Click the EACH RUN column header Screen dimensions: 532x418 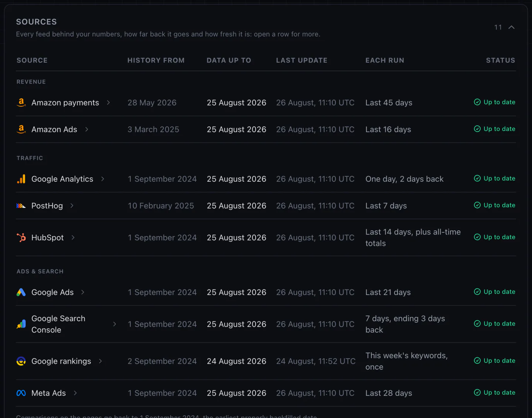[x=385, y=60]
